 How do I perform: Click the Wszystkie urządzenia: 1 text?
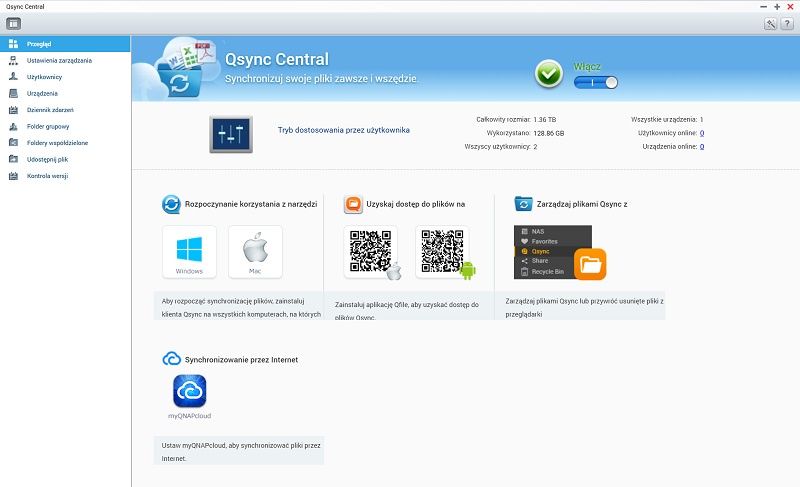tap(667, 119)
